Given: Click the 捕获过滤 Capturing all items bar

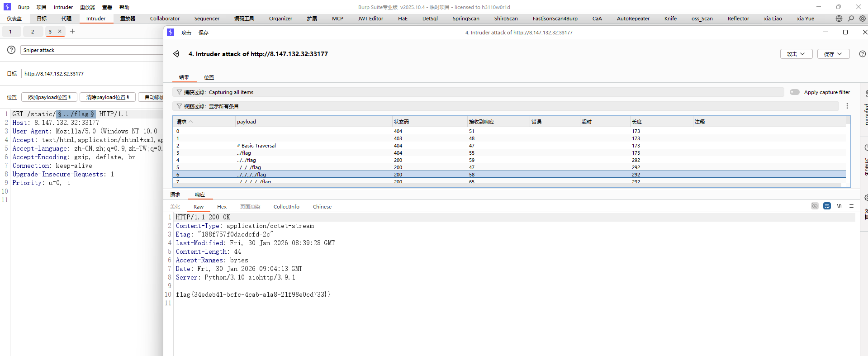Looking at the screenshot, I should [x=478, y=92].
